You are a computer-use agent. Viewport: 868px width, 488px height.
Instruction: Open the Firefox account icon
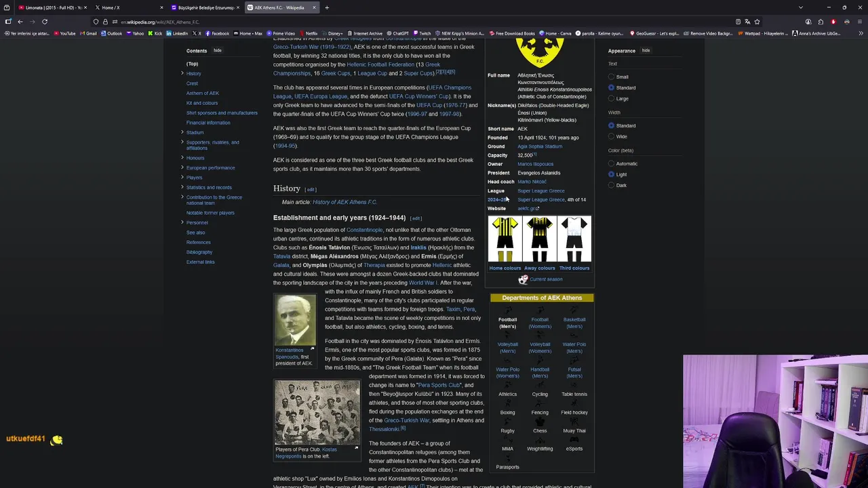tap(809, 22)
